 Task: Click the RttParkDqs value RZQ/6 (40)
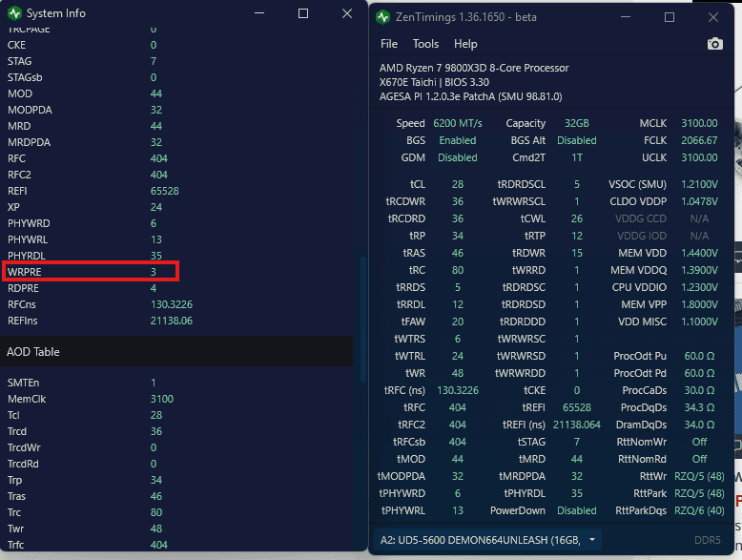coord(699,510)
